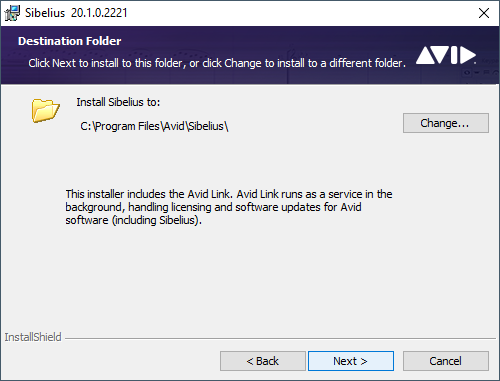
Task: Click the "background, handling licensing" text line
Action: click(x=213, y=207)
